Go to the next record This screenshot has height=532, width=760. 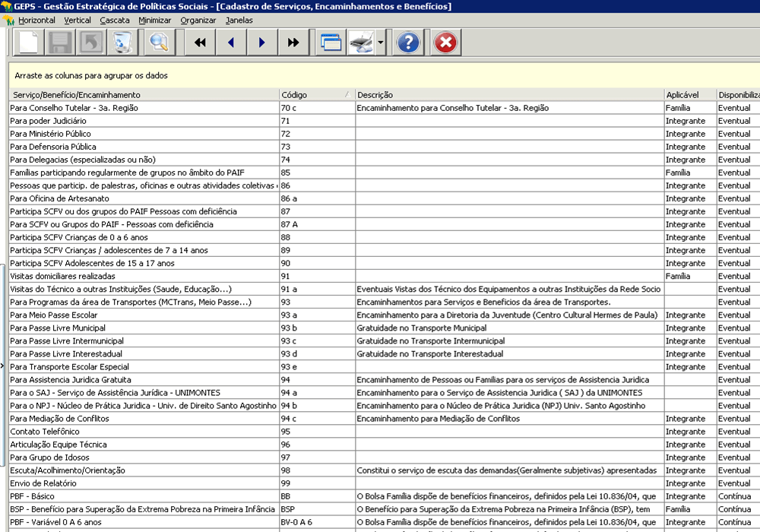click(261, 42)
